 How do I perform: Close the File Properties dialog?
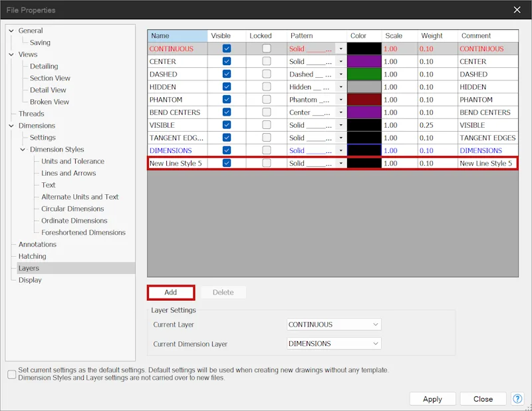pos(517,10)
